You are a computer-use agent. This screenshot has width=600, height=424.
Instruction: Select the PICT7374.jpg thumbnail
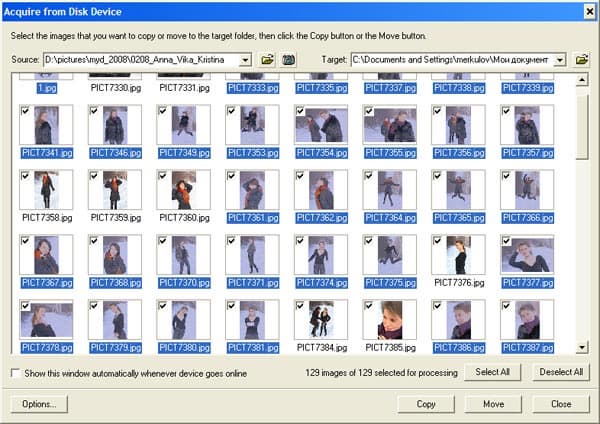(x=321, y=255)
